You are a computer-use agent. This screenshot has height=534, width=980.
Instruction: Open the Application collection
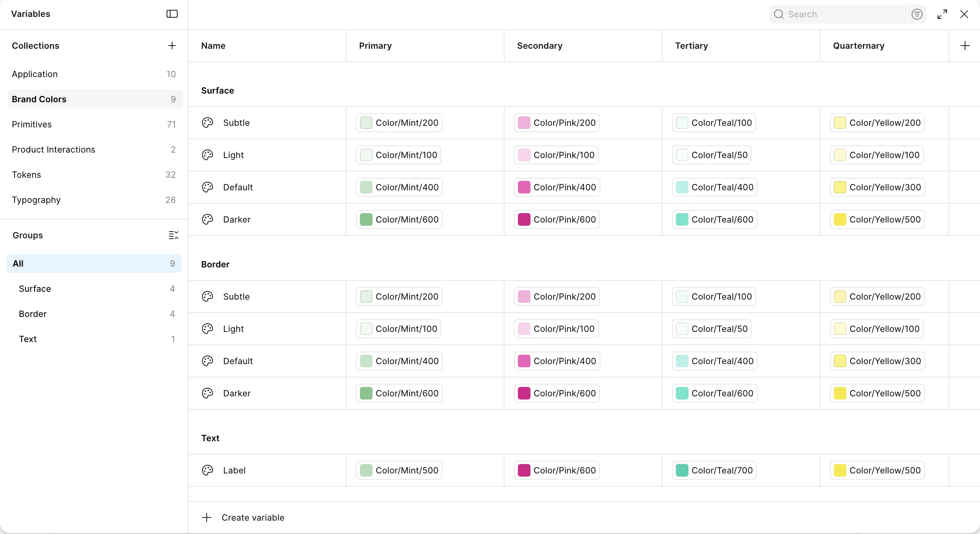click(95, 74)
